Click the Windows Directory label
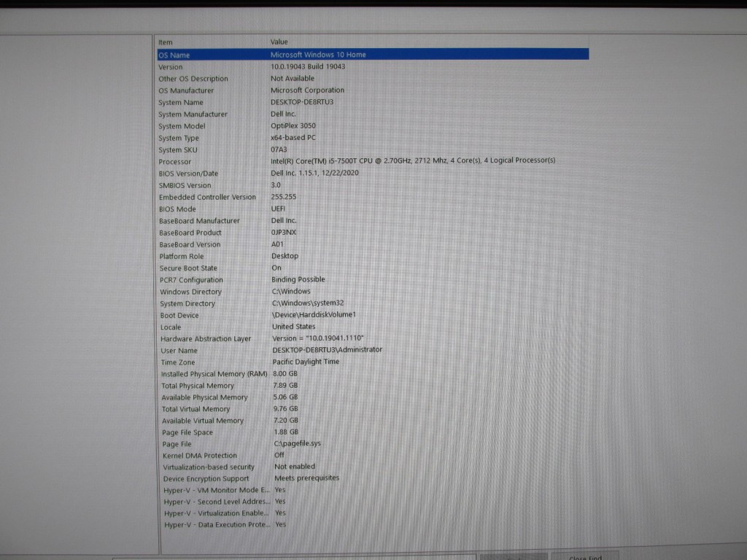 point(190,292)
